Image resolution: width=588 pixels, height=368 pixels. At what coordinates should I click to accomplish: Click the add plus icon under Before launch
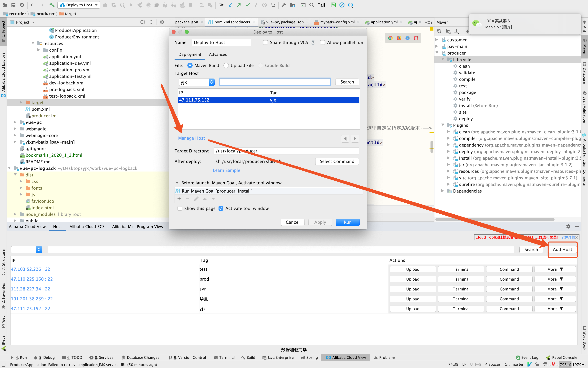coord(179,199)
